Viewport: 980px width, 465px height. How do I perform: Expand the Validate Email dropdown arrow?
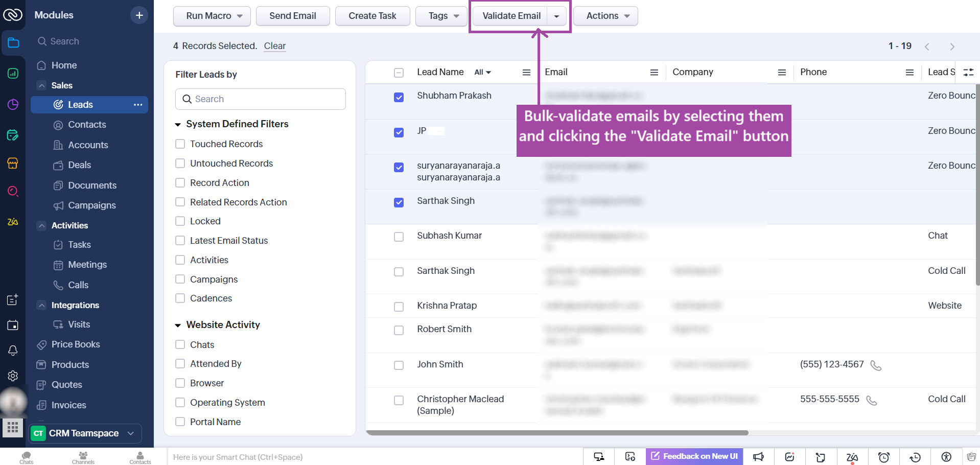coord(556,16)
